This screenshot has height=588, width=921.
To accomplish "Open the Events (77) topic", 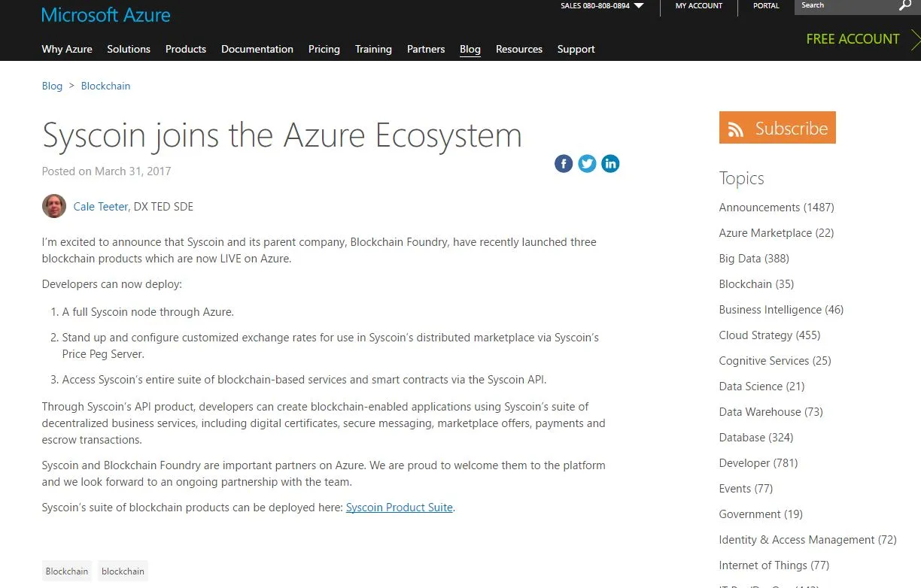I will click(x=746, y=489).
